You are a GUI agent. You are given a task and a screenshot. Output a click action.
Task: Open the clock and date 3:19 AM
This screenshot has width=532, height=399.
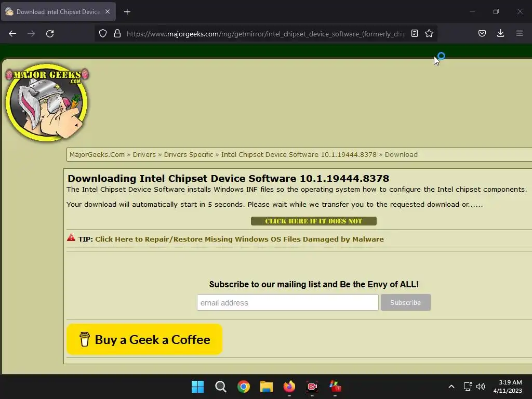point(508,387)
